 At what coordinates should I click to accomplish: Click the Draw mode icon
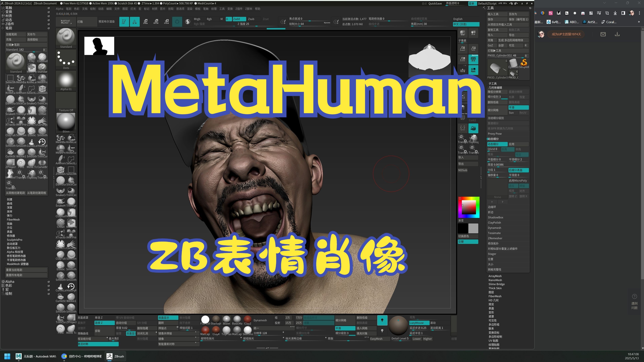[x=135, y=22]
